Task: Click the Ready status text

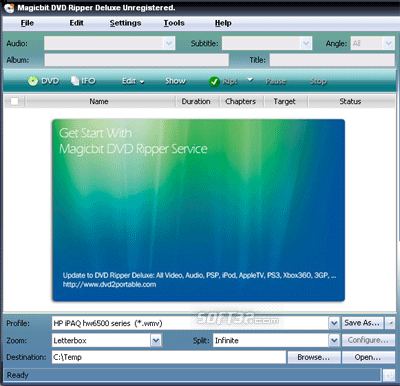Action: [18, 375]
